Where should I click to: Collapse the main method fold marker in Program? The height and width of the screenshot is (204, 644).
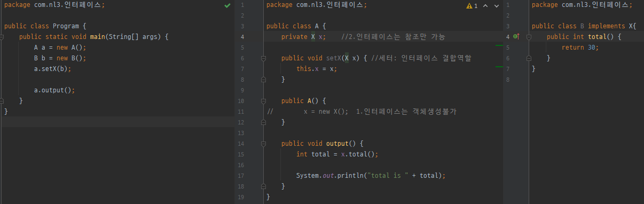2,37
